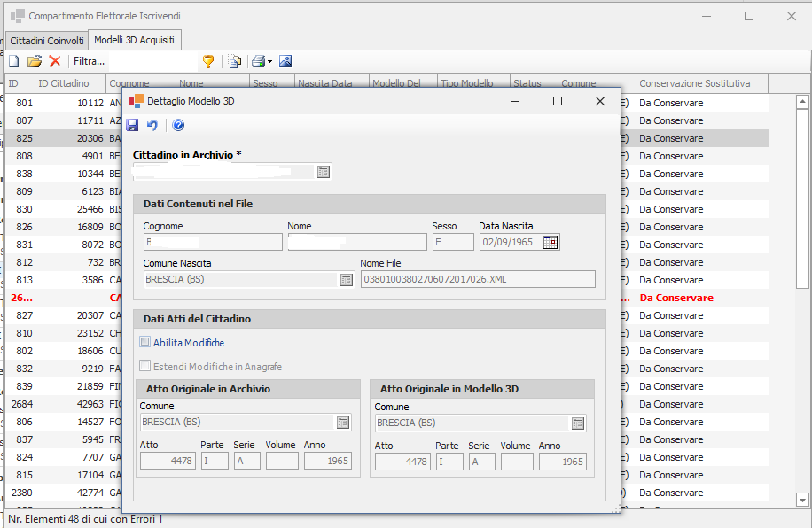This screenshot has width=812, height=528.
Task: Delete record with the red X icon
Action: click(x=55, y=61)
